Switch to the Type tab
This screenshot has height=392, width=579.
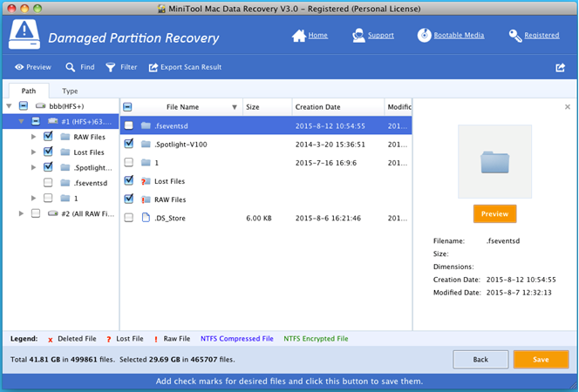click(70, 91)
